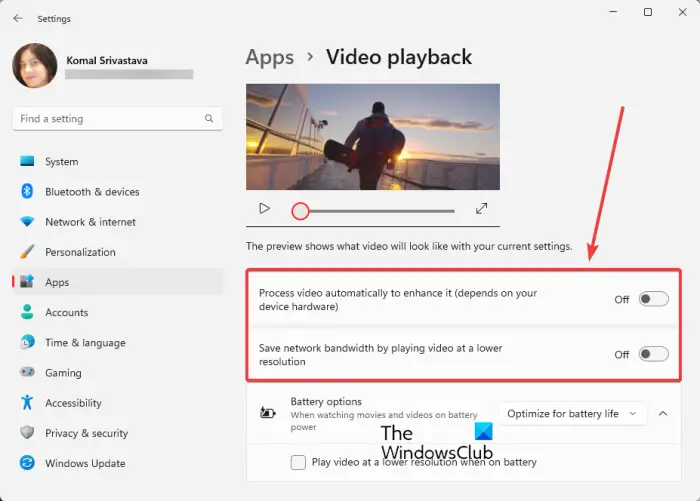Viewport: 700px width, 501px height.
Task: Open Bluetooth & devices settings
Action: pyautogui.click(x=118, y=192)
